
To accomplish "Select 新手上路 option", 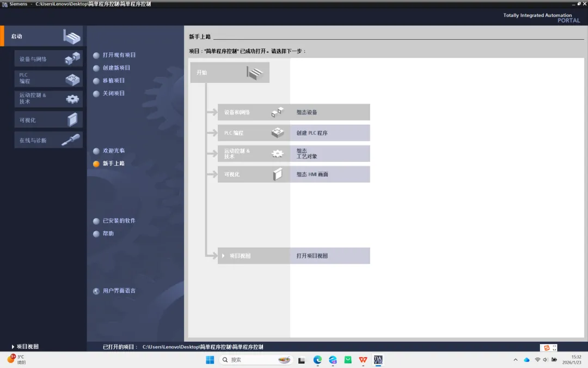I will [x=109, y=164].
